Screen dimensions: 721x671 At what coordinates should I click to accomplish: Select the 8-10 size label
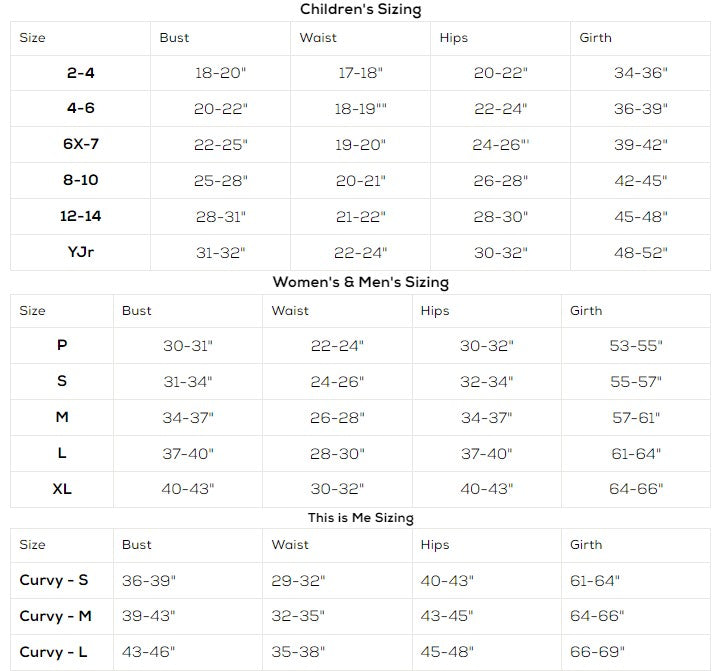pos(81,180)
